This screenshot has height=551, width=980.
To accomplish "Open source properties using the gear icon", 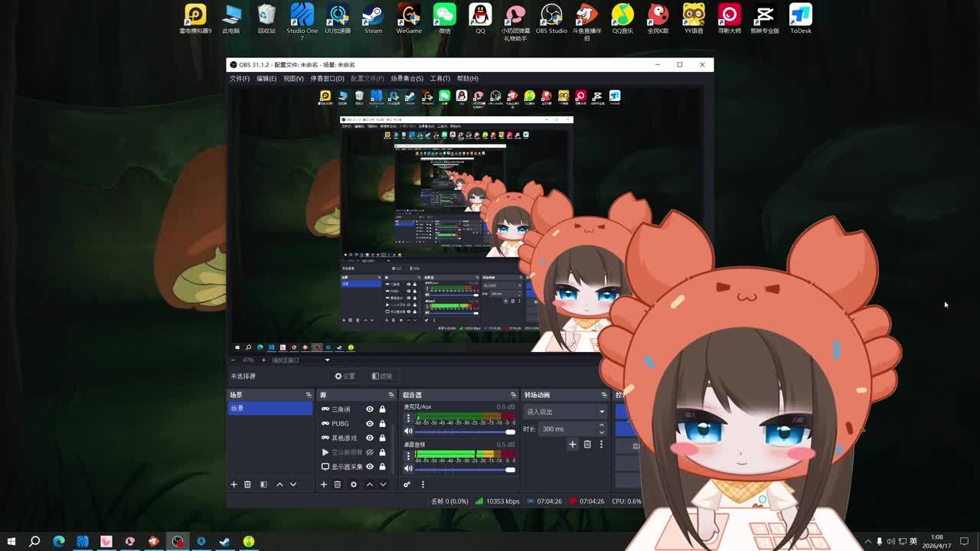I will click(x=353, y=484).
